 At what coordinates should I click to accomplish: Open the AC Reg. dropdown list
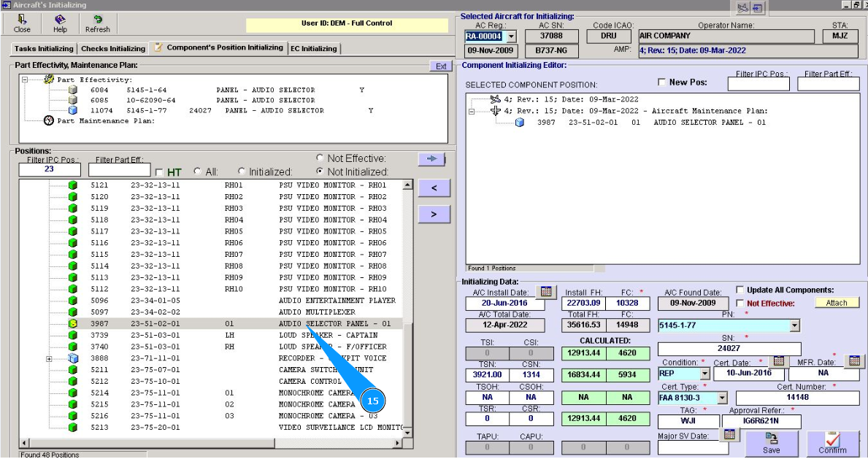511,36
